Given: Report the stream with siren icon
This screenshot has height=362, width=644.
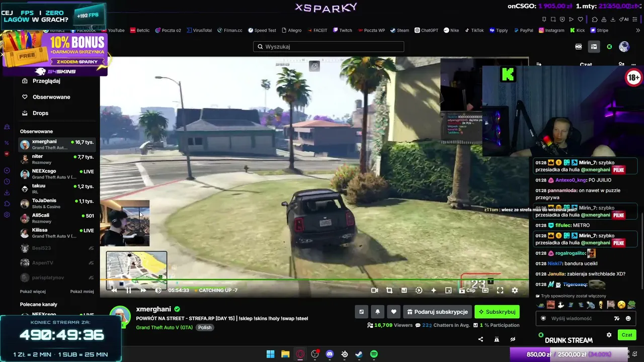Looking at the screenshot, I should pos(497,339).
